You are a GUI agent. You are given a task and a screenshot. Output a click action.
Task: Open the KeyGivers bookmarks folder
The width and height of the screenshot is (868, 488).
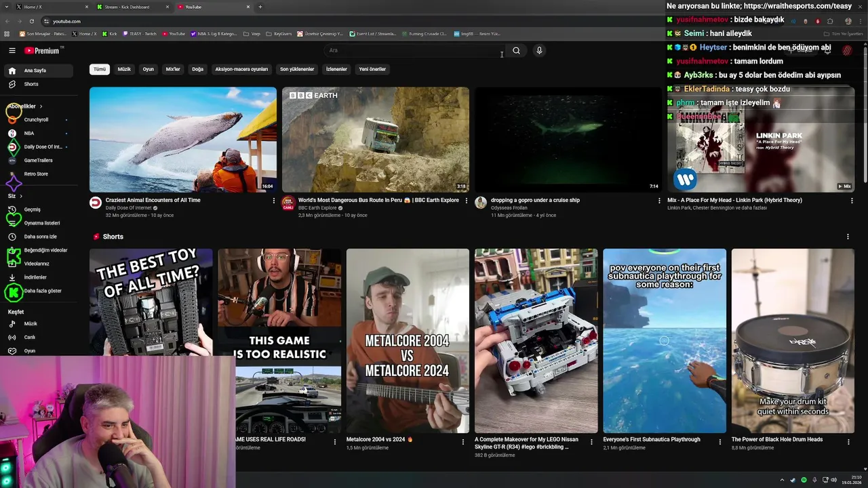click(x=279, y=33)
